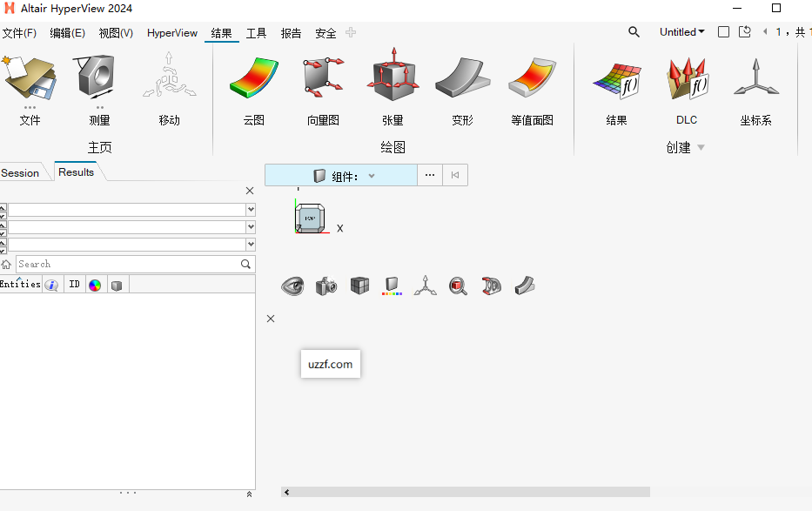This screenshot has height=511, width=812.
Task: Click the three-dots button beside 组件 selector
Action: 430,175
